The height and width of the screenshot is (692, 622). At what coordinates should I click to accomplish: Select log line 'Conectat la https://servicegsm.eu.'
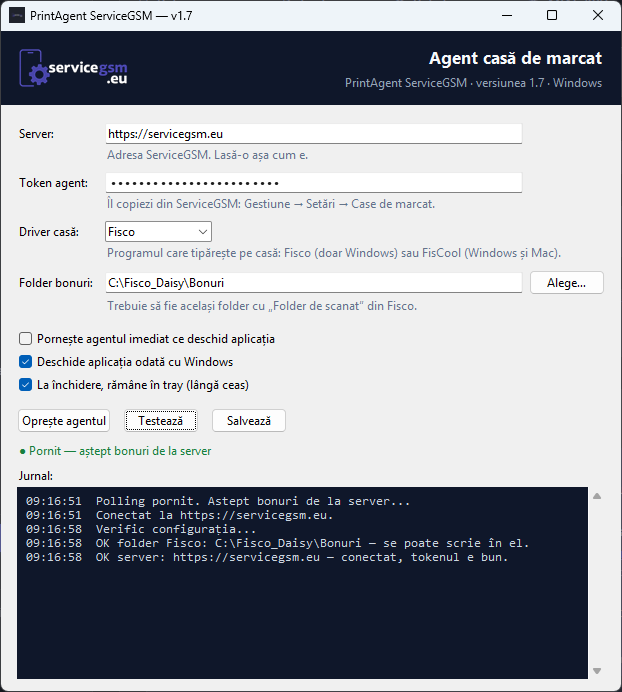(x=215, y=515)
